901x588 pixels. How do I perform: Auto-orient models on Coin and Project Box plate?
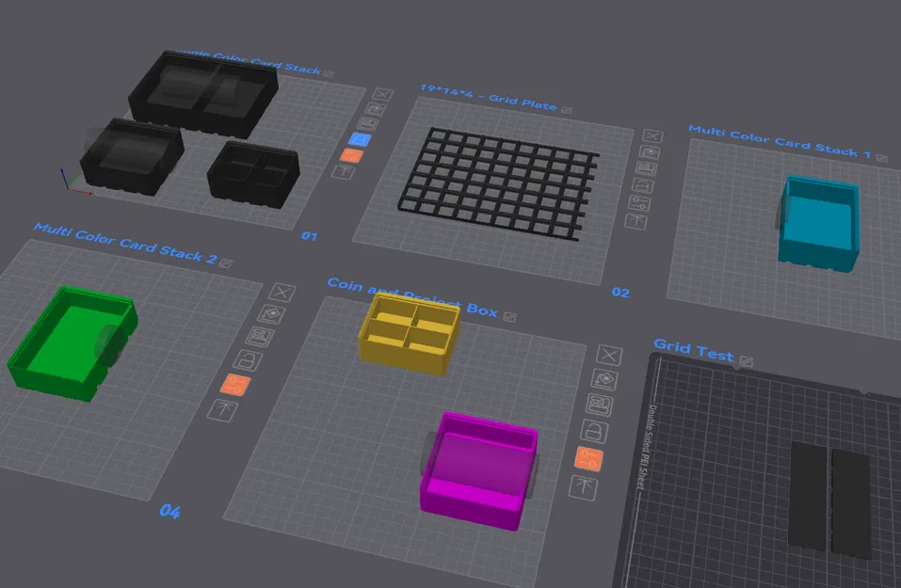coord(606,379)
